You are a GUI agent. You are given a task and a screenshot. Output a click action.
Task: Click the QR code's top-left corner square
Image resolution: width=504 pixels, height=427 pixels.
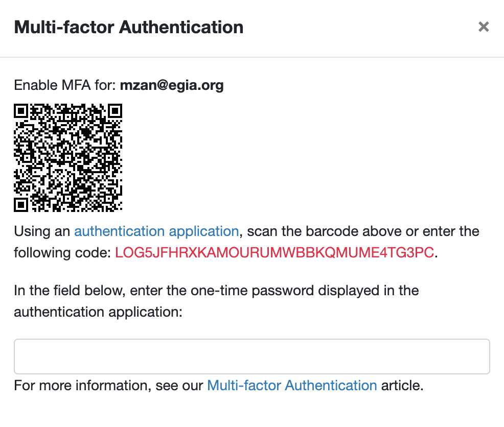21,110
